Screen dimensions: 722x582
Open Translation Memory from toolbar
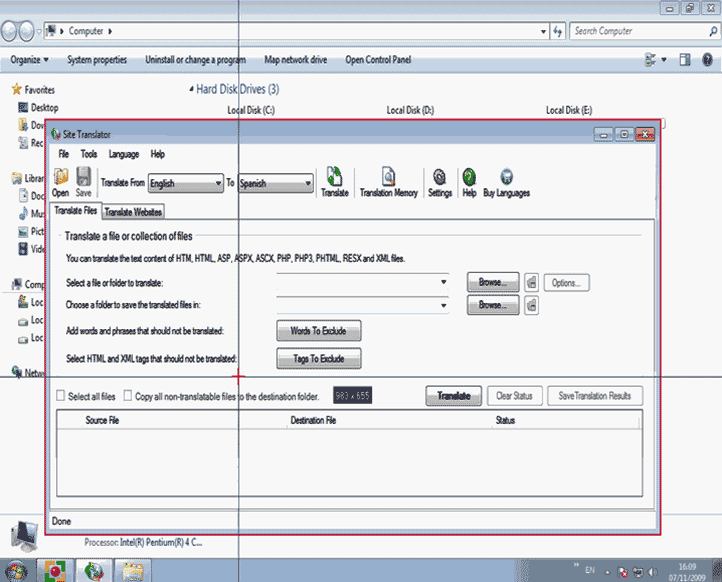coord(389,177)
